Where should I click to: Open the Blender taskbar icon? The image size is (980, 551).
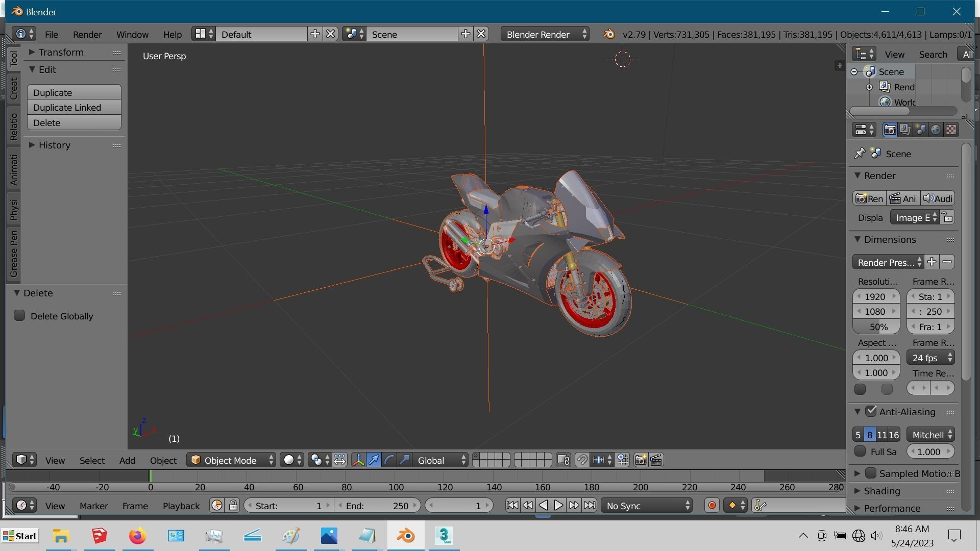406,536
